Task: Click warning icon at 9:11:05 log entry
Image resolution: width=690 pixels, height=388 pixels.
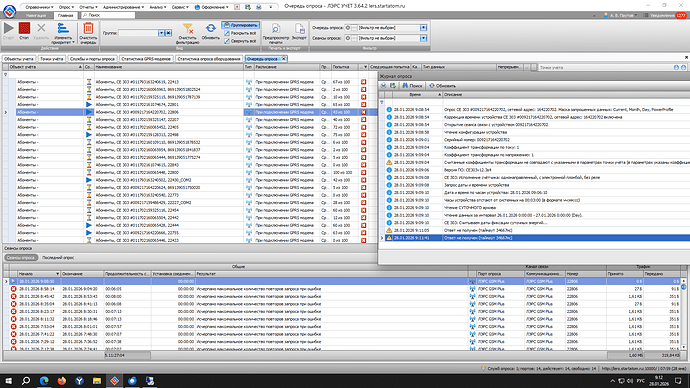Action: (389, 230)
